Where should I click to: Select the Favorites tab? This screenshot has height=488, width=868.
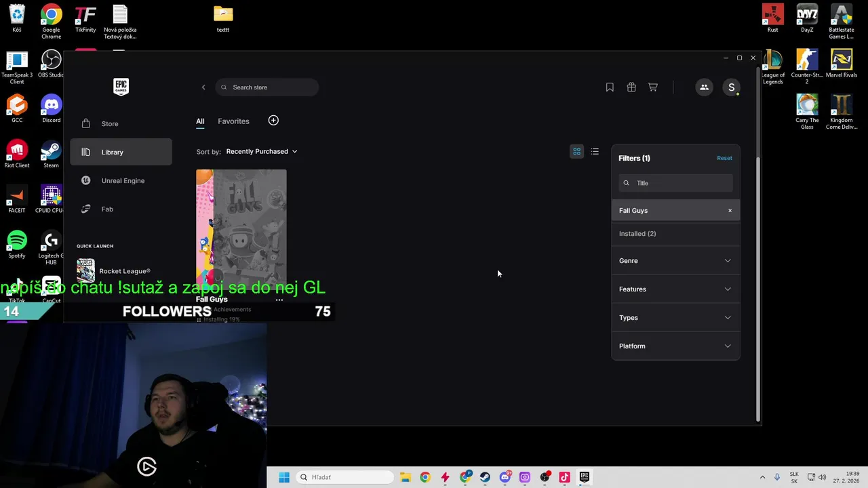click(233, 121)
